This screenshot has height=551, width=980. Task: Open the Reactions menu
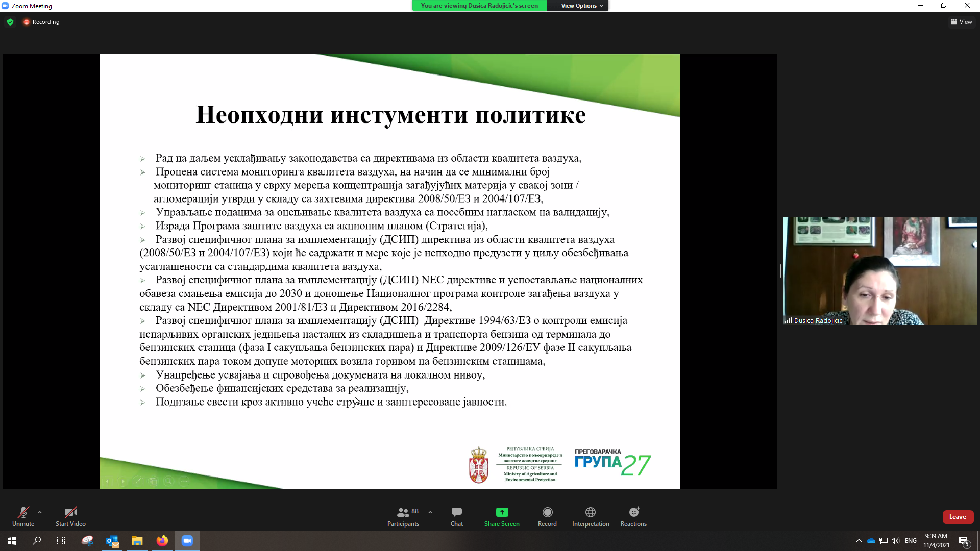point(633,516)
